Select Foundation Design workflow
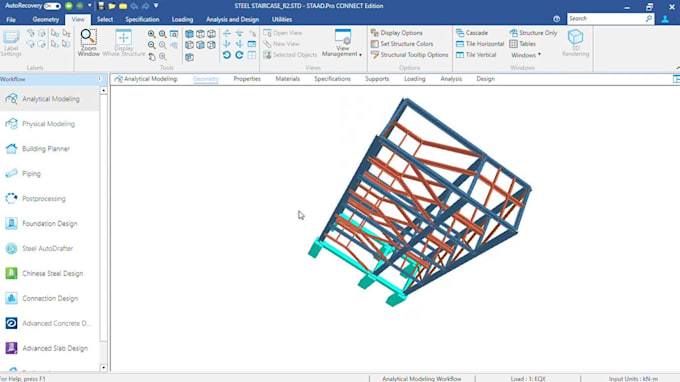 [50, 224]
